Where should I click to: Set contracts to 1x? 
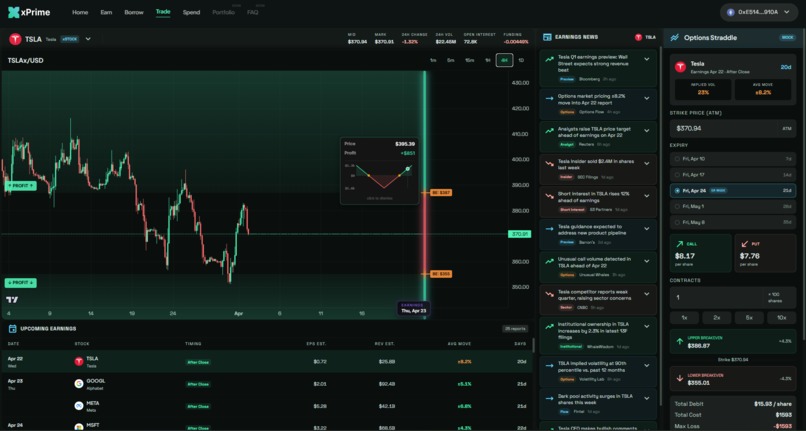pos(684,318)
